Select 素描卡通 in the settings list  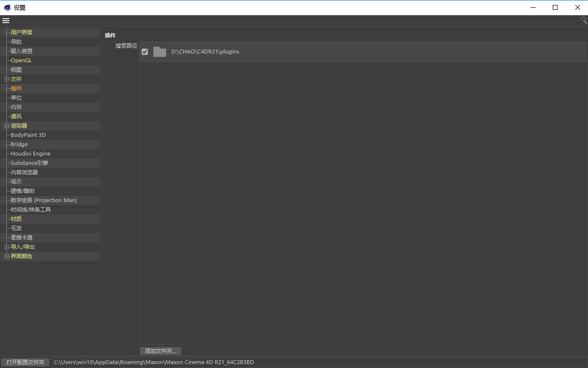[22, 237]
